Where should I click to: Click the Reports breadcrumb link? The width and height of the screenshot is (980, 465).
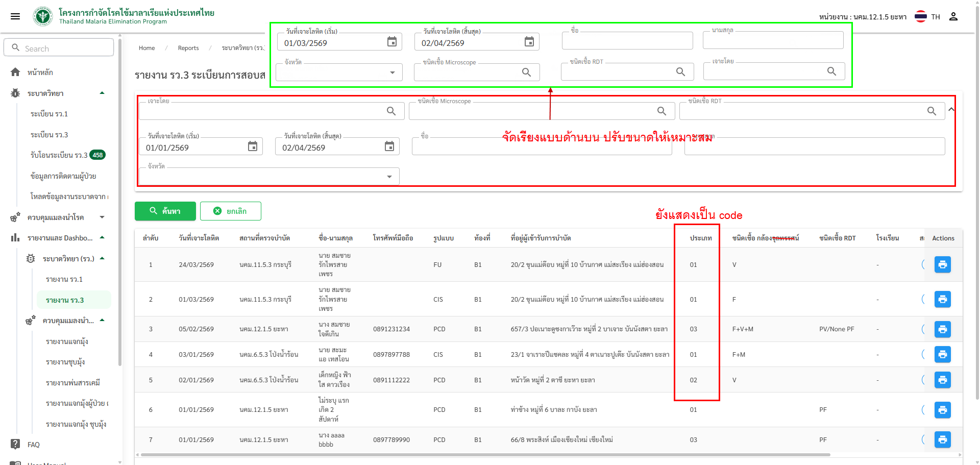coord(188,48)
